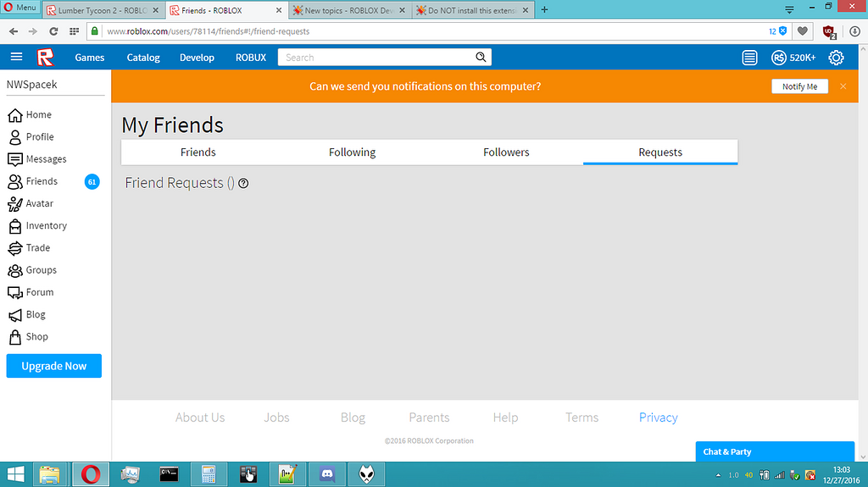Click the Jobs footer link

click(276, 418)
